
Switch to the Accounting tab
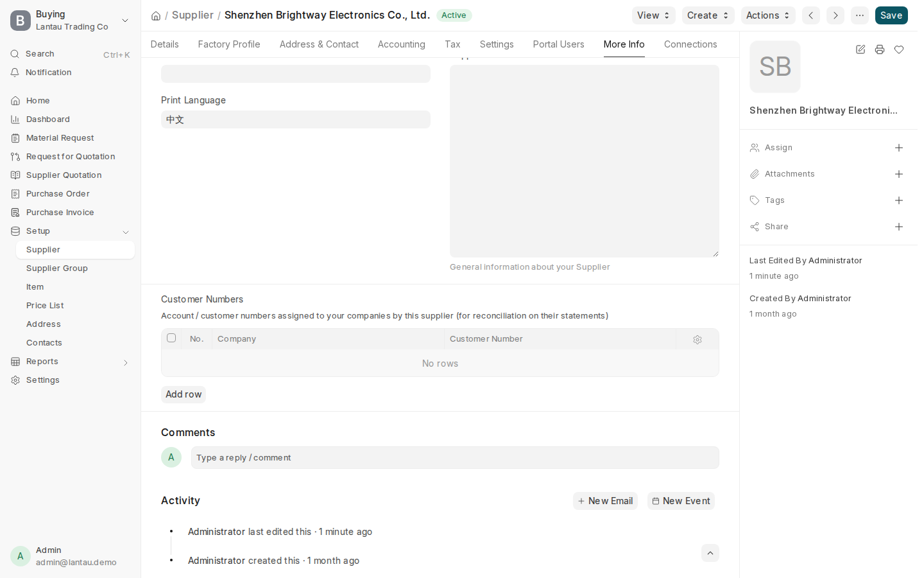point(402,44)
